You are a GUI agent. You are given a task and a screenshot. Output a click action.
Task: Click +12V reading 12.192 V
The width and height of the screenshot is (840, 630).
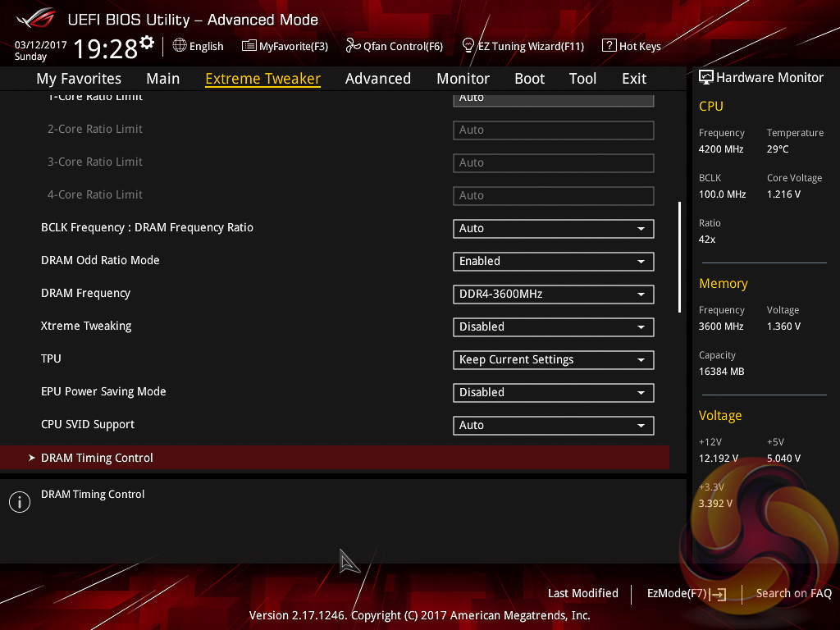tap(719, 458)
